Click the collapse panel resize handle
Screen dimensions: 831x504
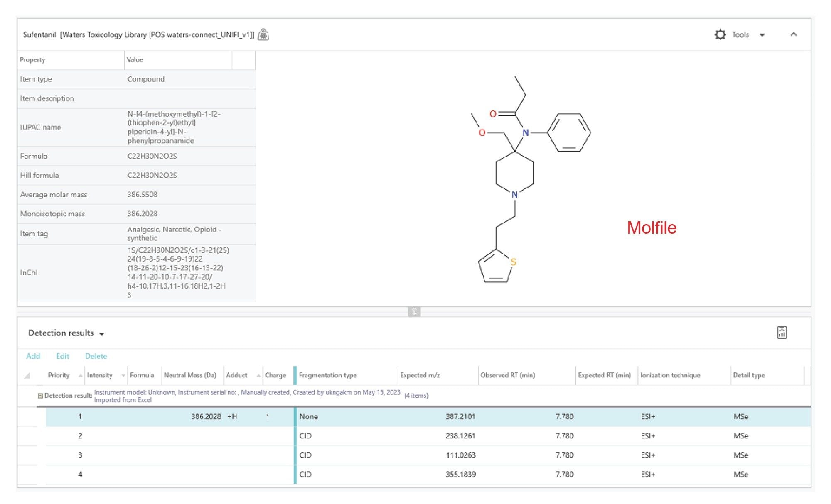point(415,310)
